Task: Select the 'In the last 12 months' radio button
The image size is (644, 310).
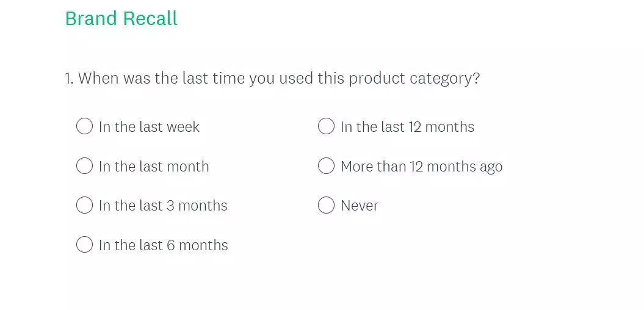Action: 327,126
